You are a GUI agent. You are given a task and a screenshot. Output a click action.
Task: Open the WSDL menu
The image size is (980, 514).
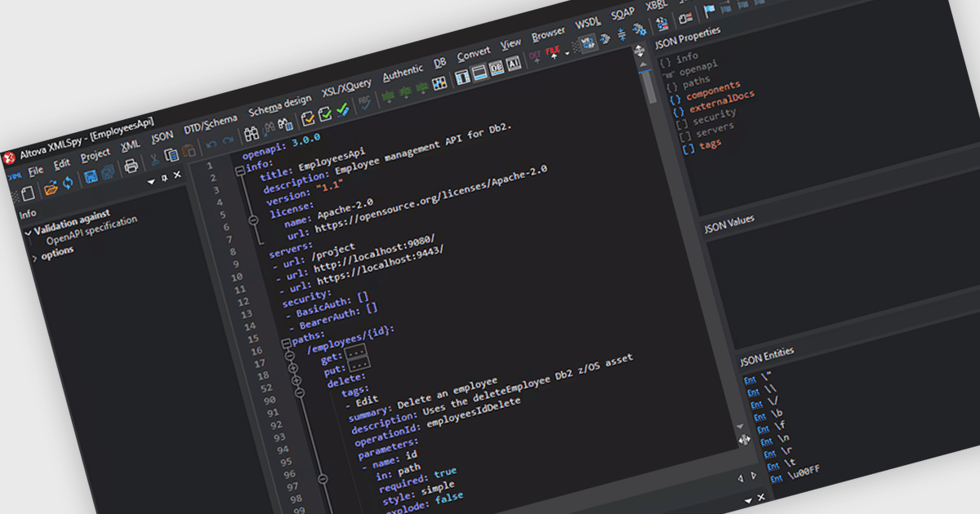click(x=588, y=23)
